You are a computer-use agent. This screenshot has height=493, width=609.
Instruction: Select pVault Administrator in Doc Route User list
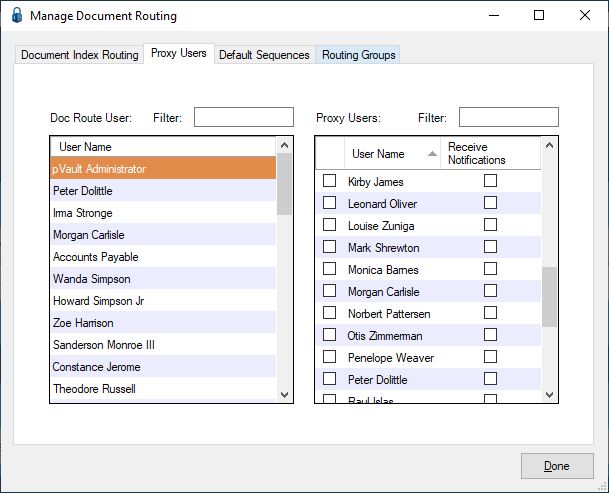pyautogui.click(x=163, y=168)
